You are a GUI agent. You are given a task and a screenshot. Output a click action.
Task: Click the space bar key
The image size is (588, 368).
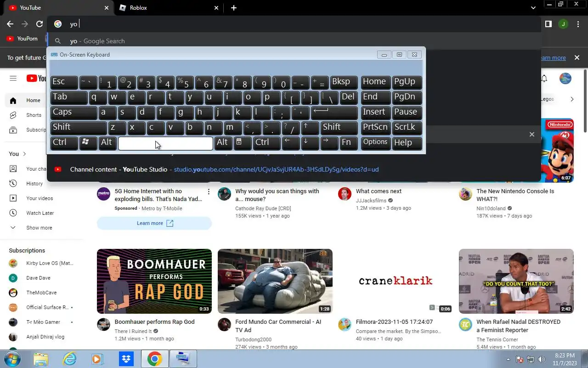click(x=165, y=143)
